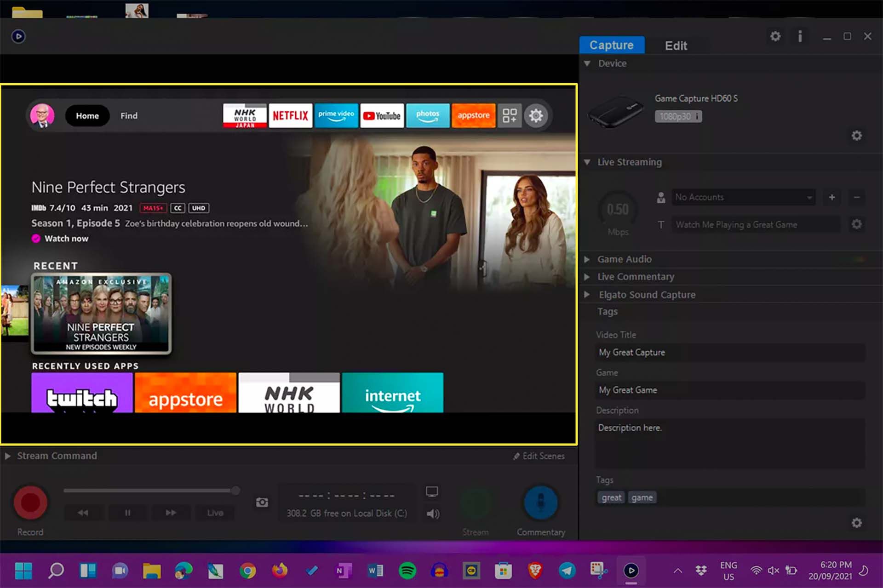Screen dimensions: 883x588
Task: Click the fast forward playback button
Action: tap(171, 513)
